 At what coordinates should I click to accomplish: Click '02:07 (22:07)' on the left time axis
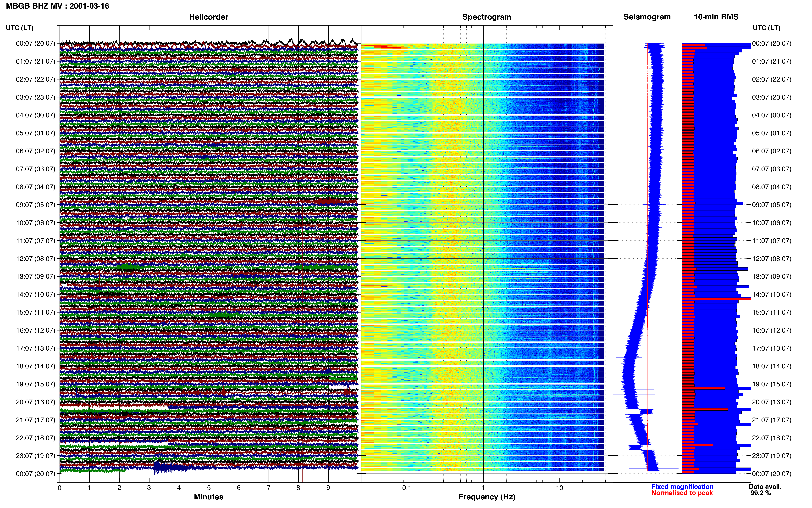(x=35, y=79)
